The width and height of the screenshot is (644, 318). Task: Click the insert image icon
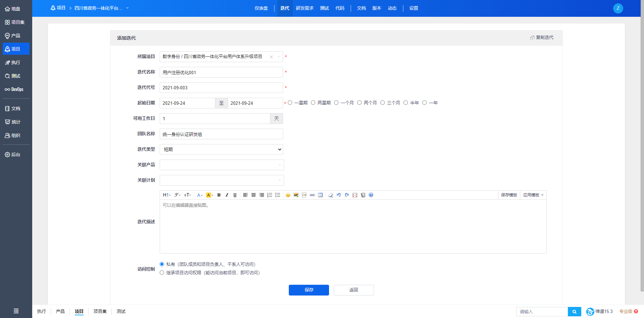[x=296, y=195]
